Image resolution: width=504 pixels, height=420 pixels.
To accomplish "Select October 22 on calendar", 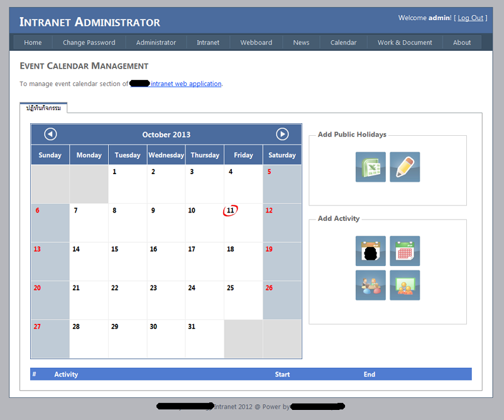I will [128, 300].
